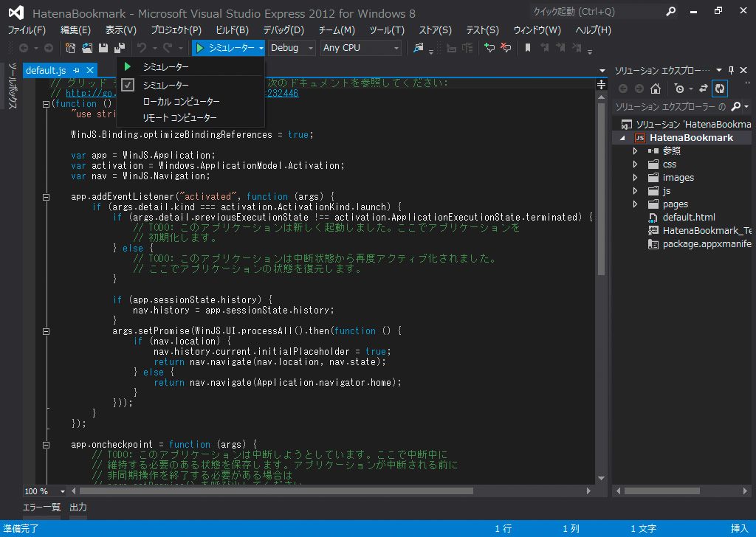
Task: Click the Open File toolbar icon
Action: pos(87,48)
